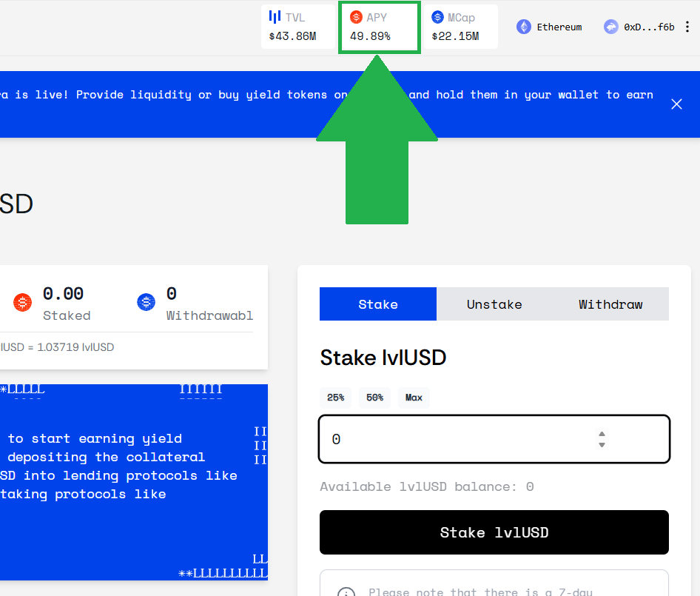
Task: Set stake amount to 50%
Action: [374, 398]
